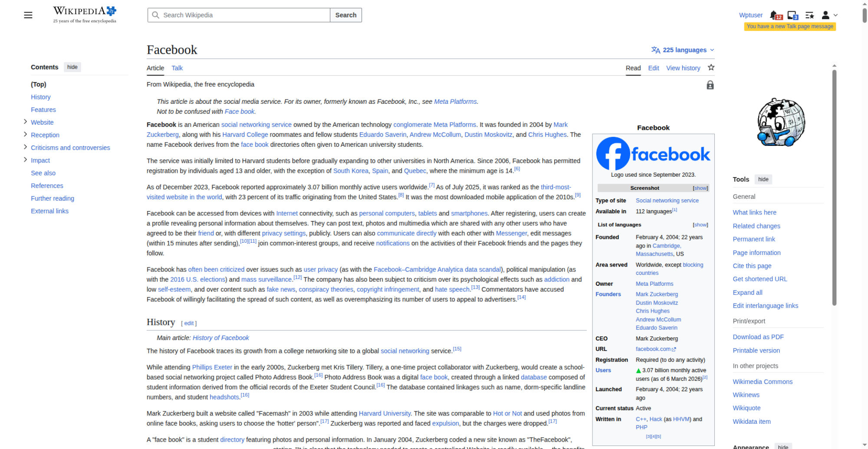Click the page protection padlock icon

pyautogui.click(x=710, y=85)
